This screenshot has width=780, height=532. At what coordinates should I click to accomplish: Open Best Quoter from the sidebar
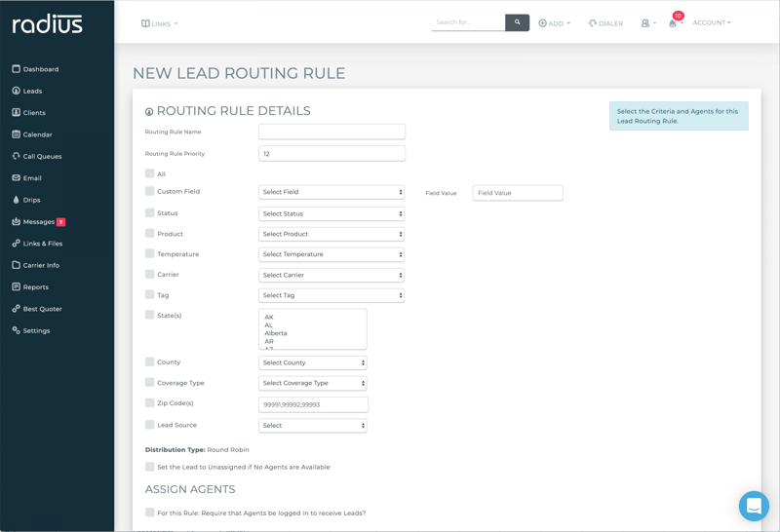tap(42, 309)
